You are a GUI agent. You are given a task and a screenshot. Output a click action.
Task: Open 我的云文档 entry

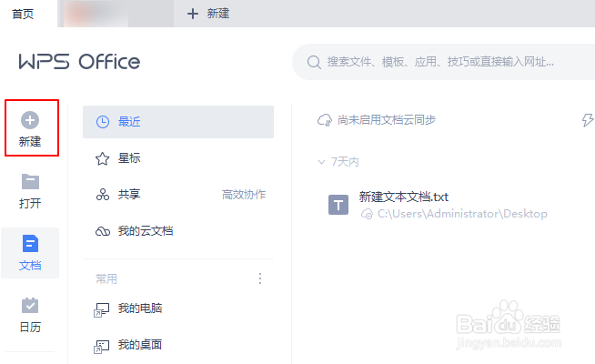tap(178, 231)
